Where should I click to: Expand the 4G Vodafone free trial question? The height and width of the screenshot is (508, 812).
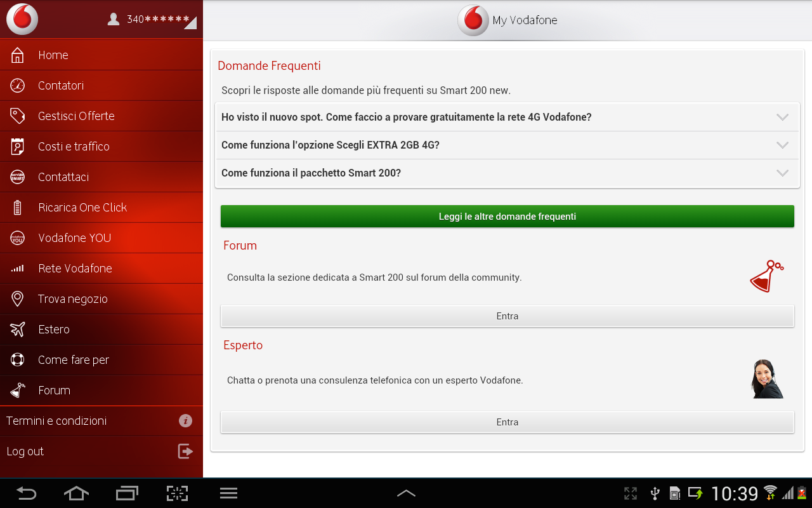tap(507, 117)
